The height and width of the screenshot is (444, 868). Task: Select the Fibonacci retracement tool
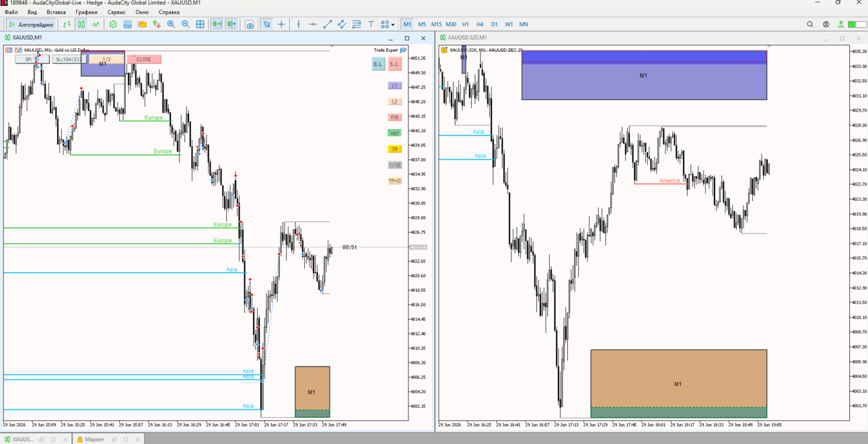(357, 24)
